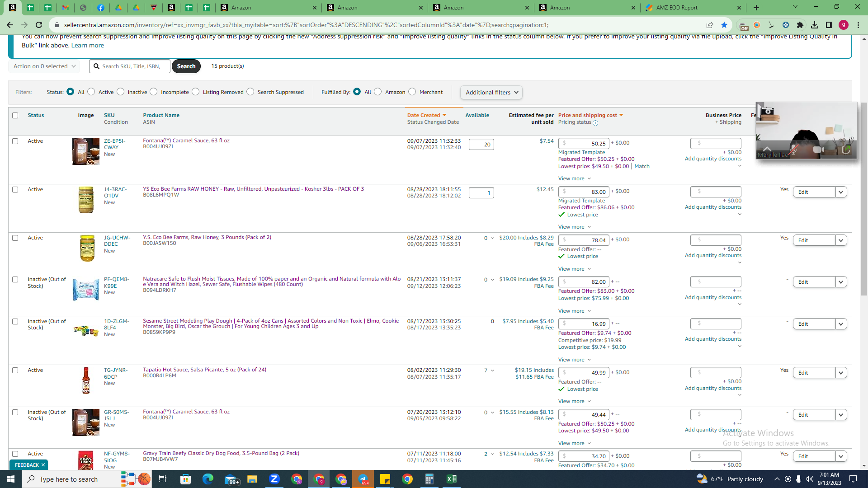Viewport: 868px width, 488px height.
Task: Go back to the previous page
Action: click(x=10, y=25)
